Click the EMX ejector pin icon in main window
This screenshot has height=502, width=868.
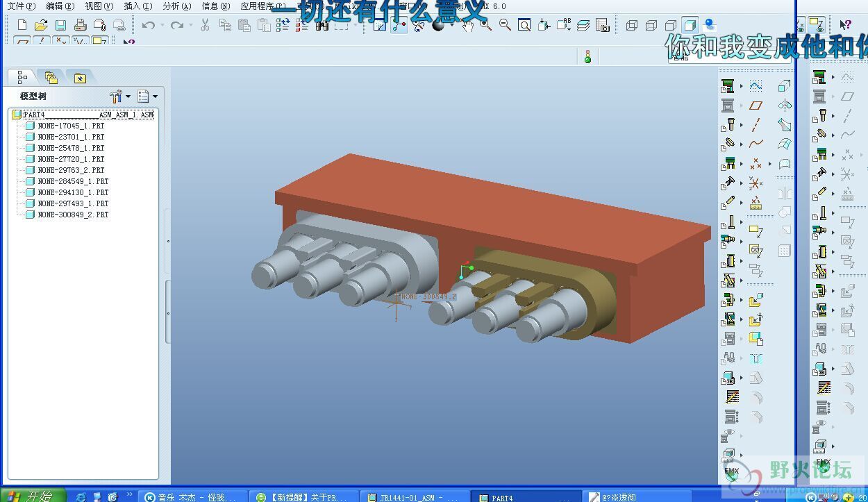pos(728,223)
